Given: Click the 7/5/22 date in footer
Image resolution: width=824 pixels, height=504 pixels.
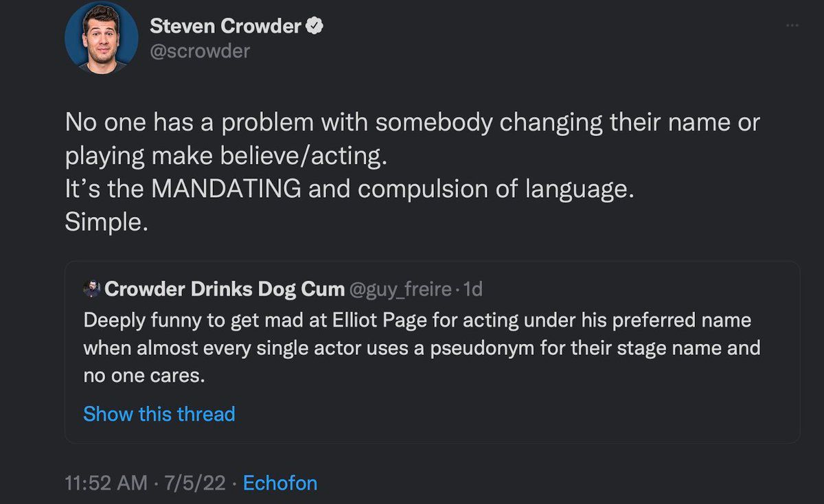Looking at the screenshot, I should click(195, 483).
